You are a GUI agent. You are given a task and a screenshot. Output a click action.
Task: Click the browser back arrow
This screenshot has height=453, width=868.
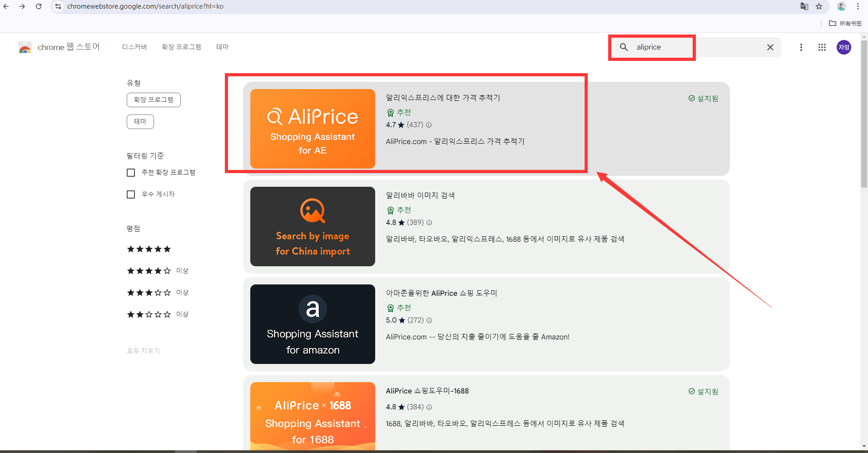(6, 6)
